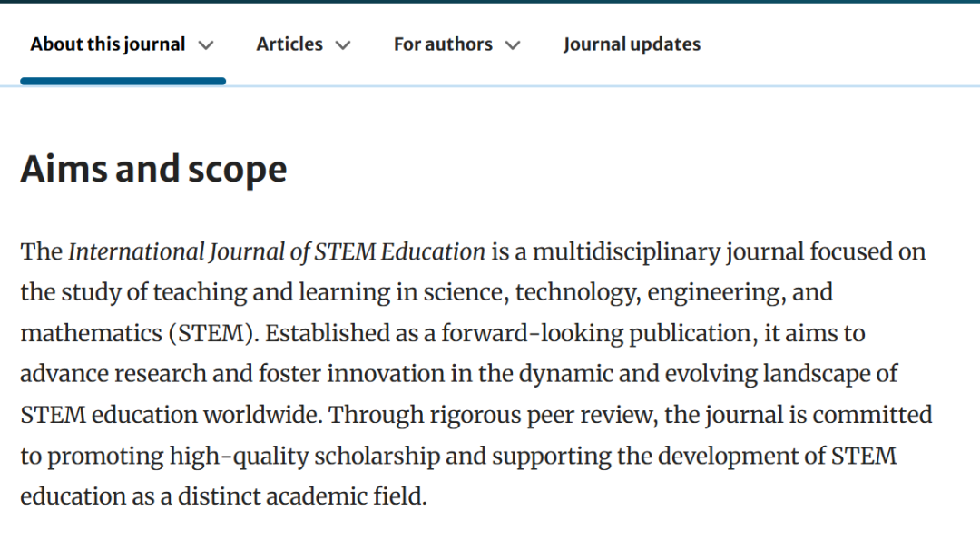Open the Articles navigation menu
The height and width of the screenshot is (560, 980).
click(289, 44)
